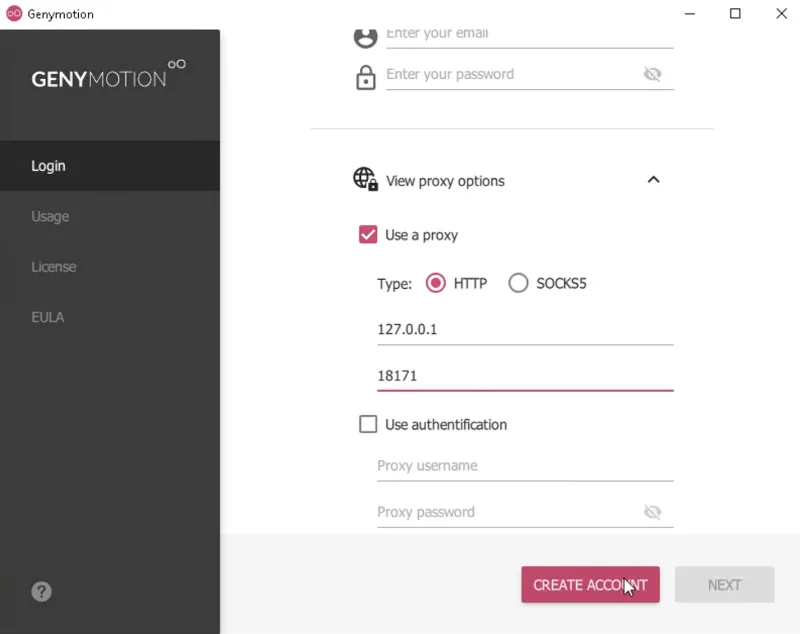Uncheck the Use a proxy checkbox
Image resolution: width=800 pixels, height=634 pixels.
click(368, 235)
